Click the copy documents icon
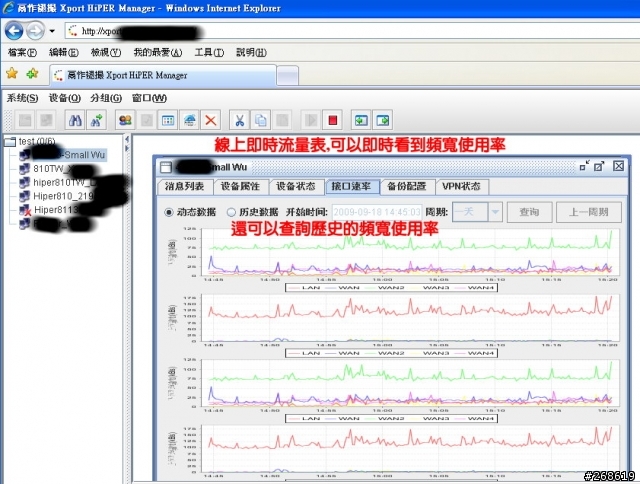The width and height of the screenshot is (640, 484). 260,120
